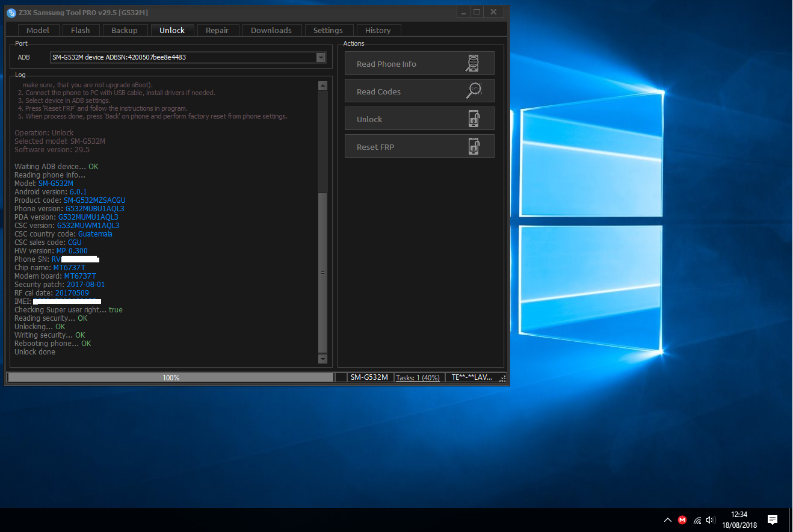Screen dimensions: 793x532
Task: Click the 'HW version: MP 0.300' log line
Action: coord(51,251)
